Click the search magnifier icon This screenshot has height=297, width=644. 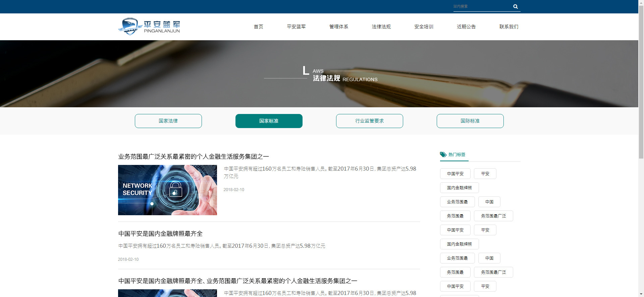(x=516, y=6)
